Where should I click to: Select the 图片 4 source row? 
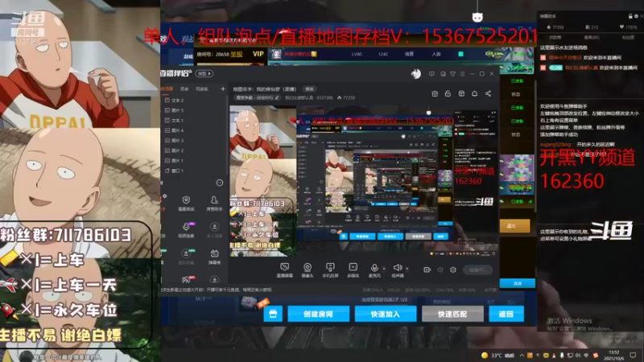point(194,130)
